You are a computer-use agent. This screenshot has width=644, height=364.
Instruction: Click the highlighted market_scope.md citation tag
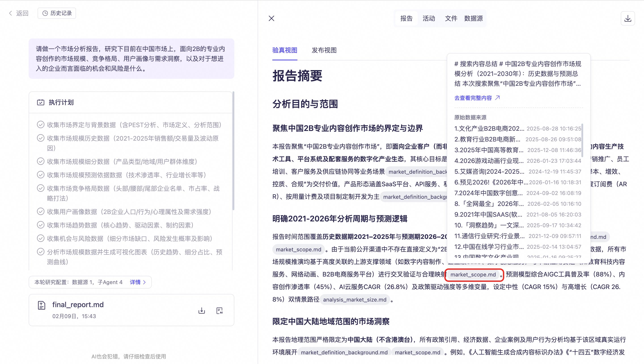(x=473, y=274)
